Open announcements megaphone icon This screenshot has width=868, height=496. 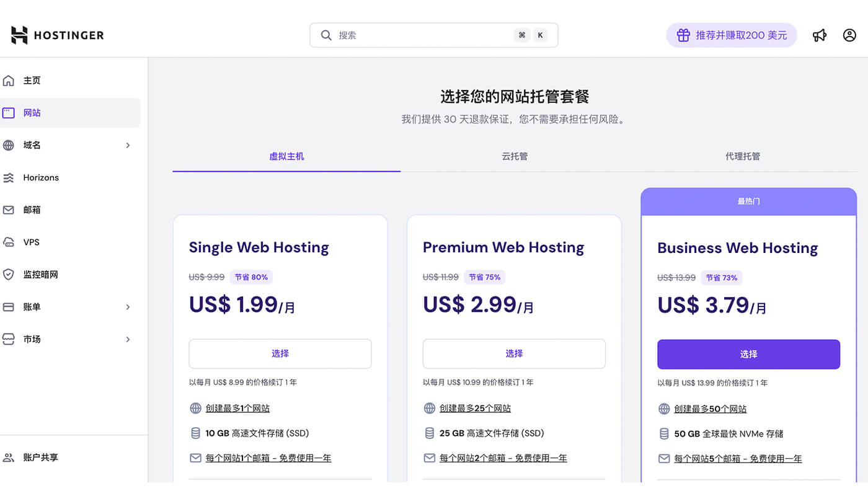click(820, 35)
